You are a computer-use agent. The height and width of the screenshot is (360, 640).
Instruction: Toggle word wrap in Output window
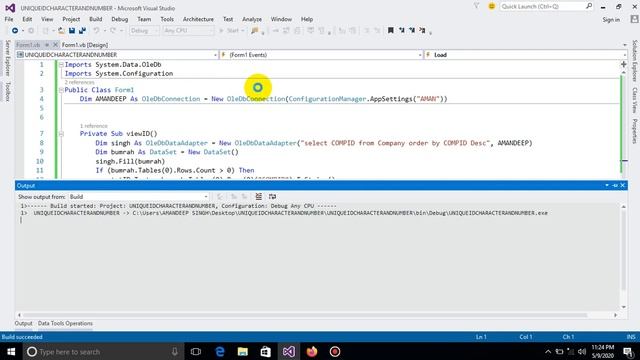[x=272, y=197]
